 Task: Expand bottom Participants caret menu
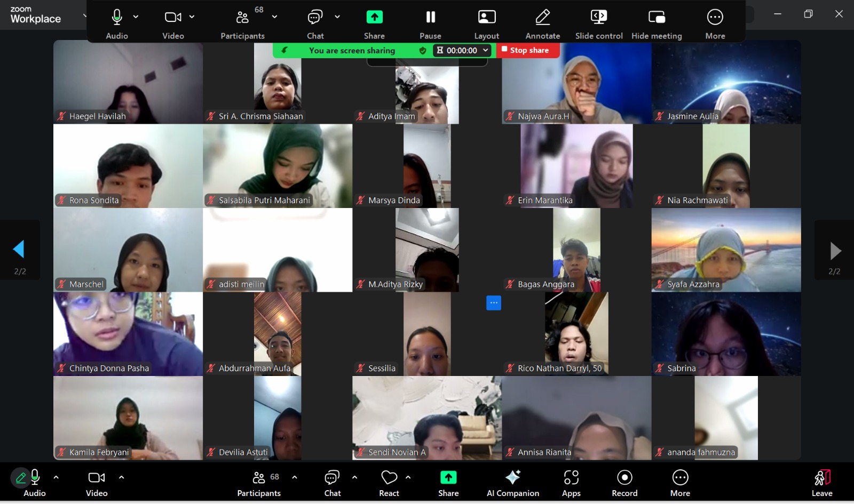coord(295,477)
